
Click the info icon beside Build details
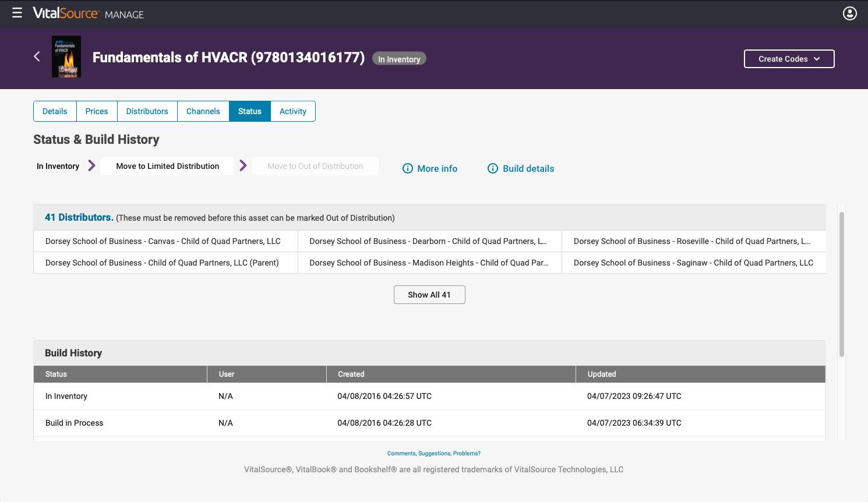click(x=493, y=168)
